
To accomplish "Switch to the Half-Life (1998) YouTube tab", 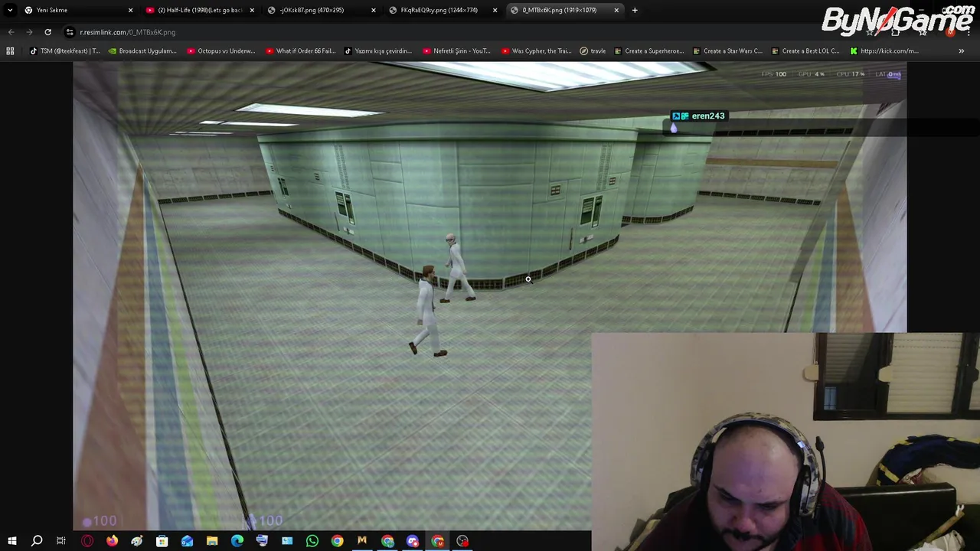I will tap(200, 10).
